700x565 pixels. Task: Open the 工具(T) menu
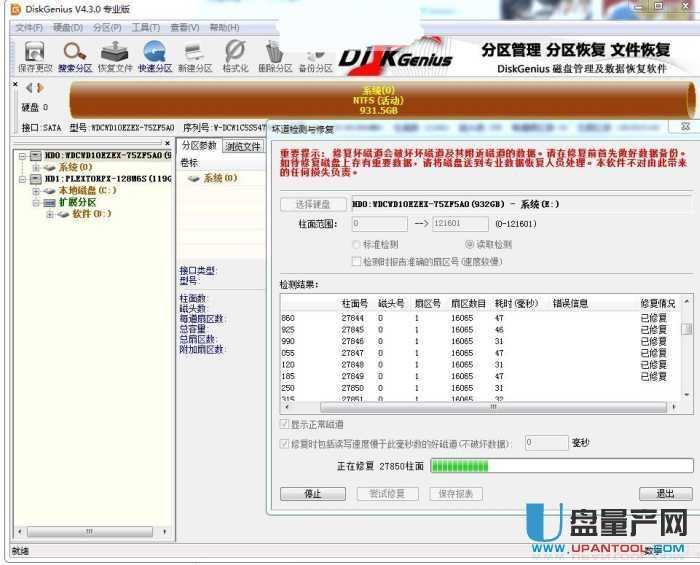[145, 27]
